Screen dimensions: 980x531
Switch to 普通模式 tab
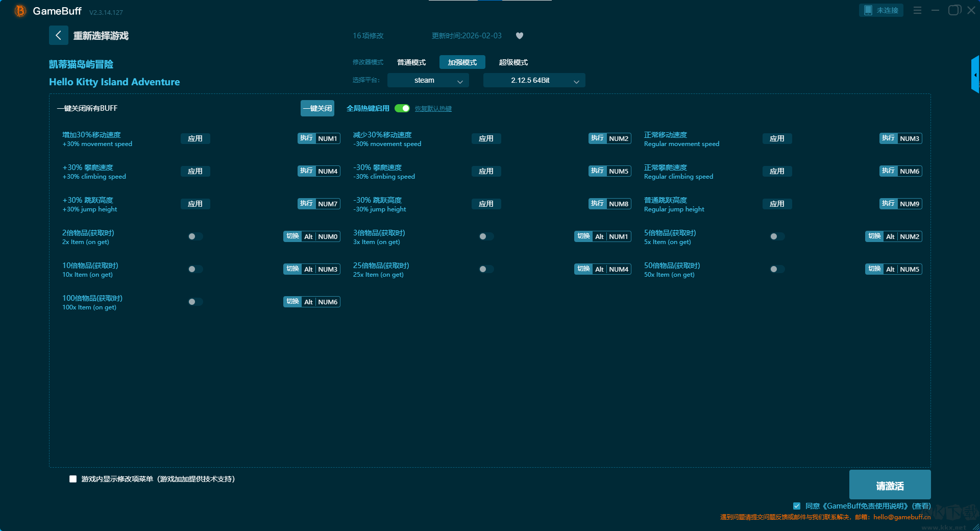point(411,62)
